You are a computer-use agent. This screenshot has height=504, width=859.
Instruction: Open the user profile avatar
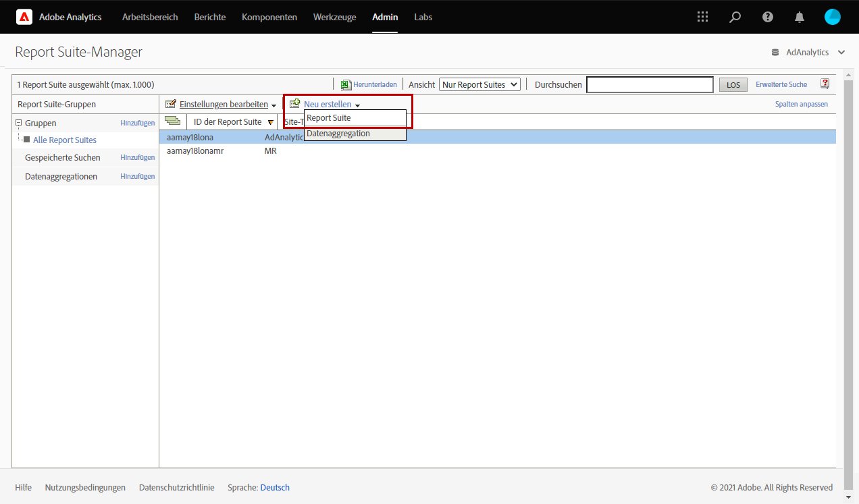tap(833, 17)
